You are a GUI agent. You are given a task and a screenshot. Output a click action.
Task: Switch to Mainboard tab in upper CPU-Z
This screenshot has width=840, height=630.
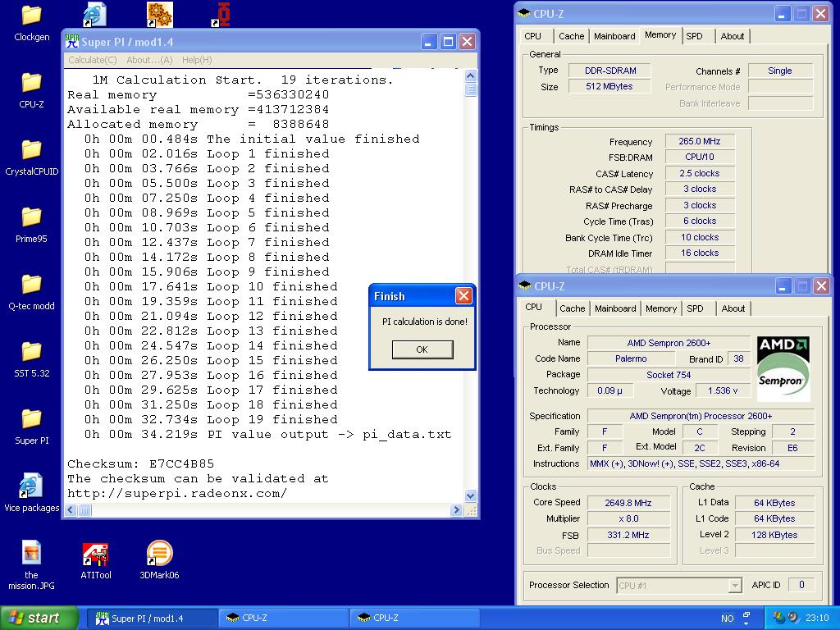(x=614, y=36)
